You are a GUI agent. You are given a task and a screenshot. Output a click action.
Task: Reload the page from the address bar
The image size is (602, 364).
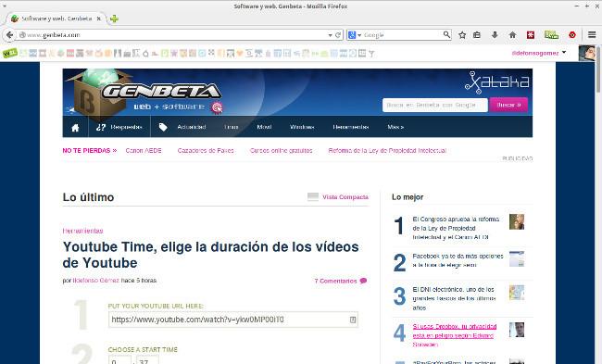(x=338, y=35)
